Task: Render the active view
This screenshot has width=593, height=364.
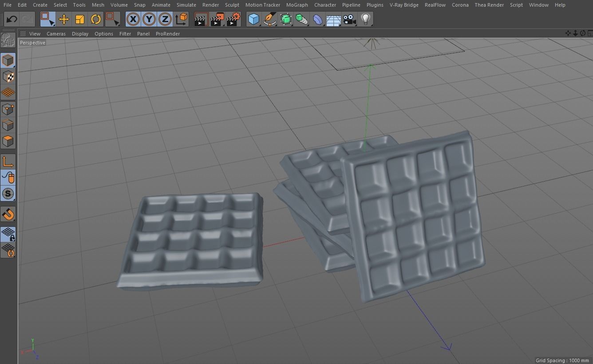Action: tap(201, 19)
